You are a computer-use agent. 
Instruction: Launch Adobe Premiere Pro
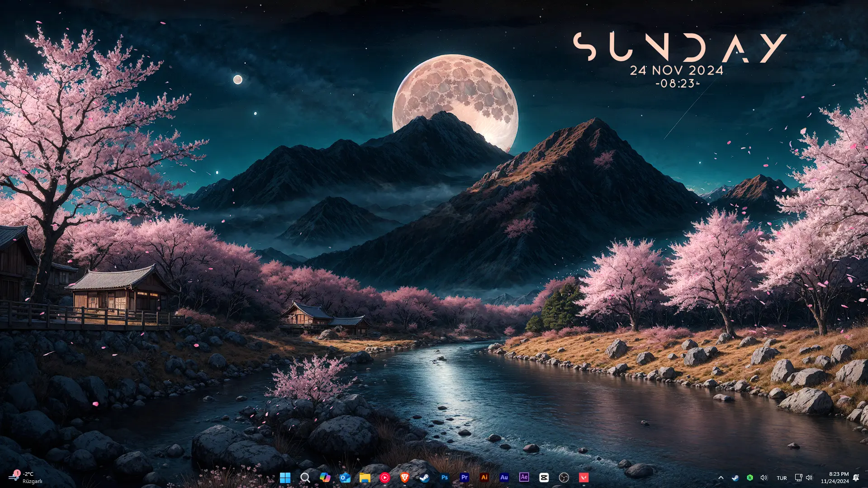tap(464, 478)
